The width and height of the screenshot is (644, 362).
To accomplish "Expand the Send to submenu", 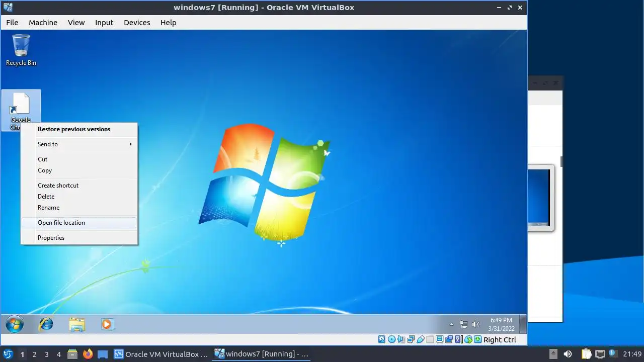I will [79, 144].
